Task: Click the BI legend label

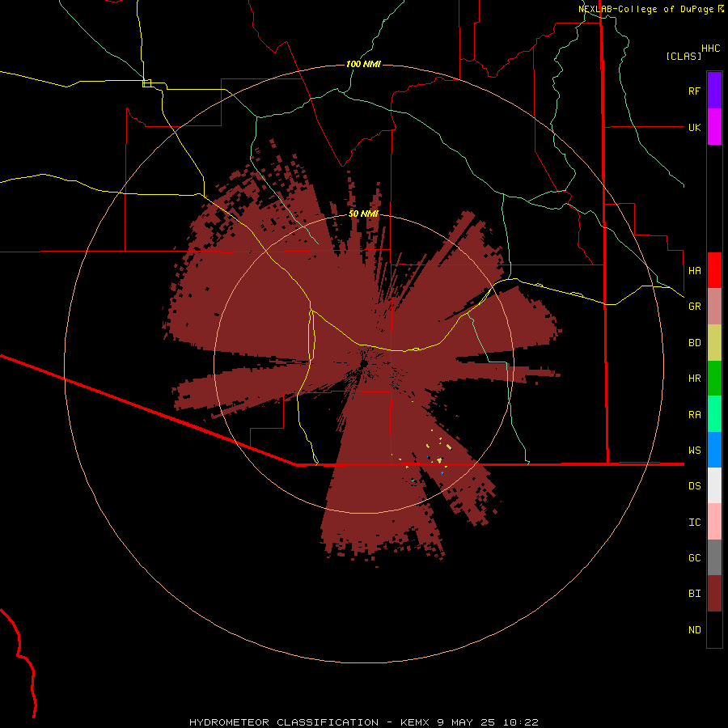Action: pos(694,594)
